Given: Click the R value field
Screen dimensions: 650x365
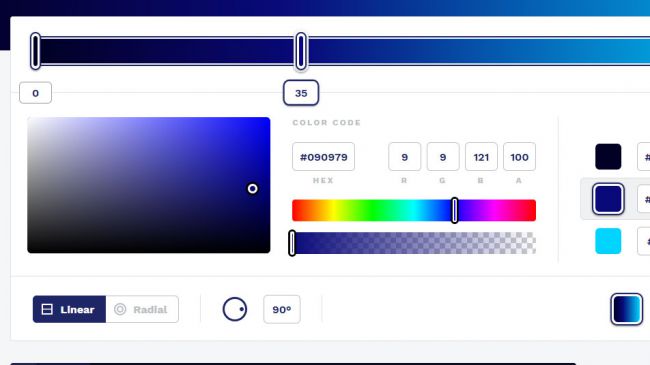Looking at the screenshot, I should tap(405, 157).
